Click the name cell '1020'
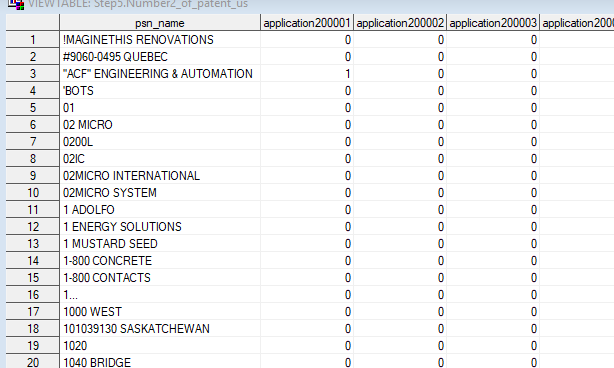Viewport: 614px width, 368px height. [x=160, y=346]
